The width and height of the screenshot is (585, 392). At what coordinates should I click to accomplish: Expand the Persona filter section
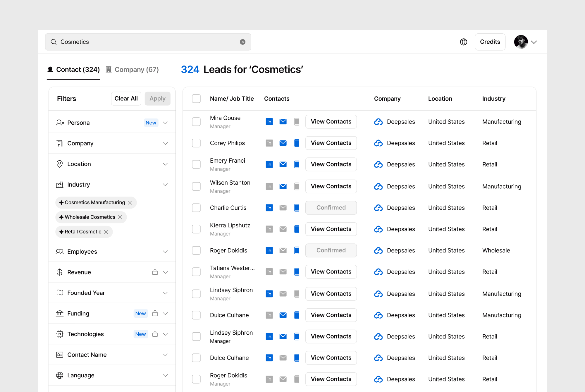click(165, 123)
